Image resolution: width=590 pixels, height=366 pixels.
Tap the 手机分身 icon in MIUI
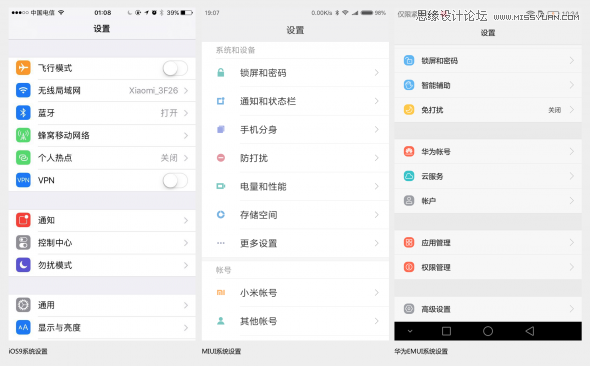pyautogui.click(x=221, y=129)
